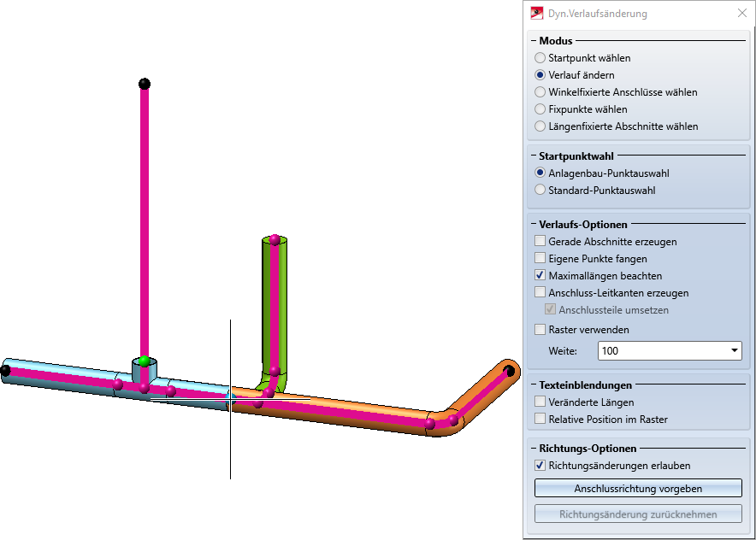This screenshot has width=756, height=540.
Task: Close the Dyn.Verlaufsänderung dialog
Action: (x=742, y=13)
